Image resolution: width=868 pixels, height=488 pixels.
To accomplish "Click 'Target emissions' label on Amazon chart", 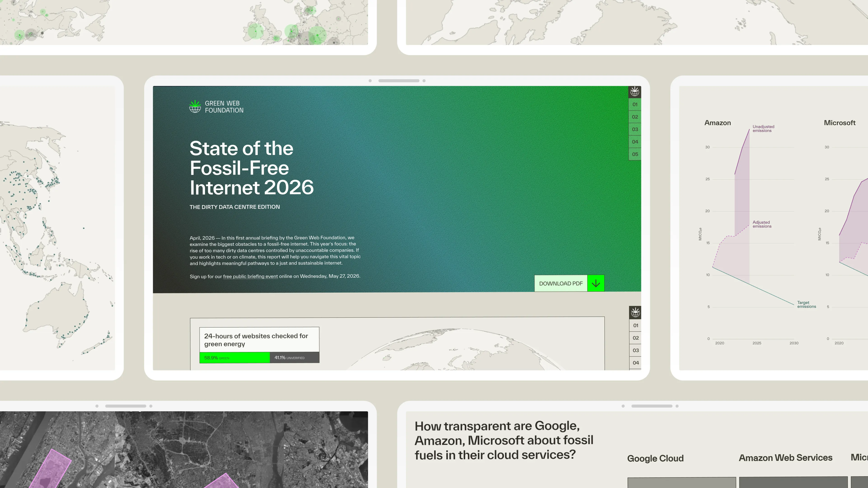I will point(806,305).
